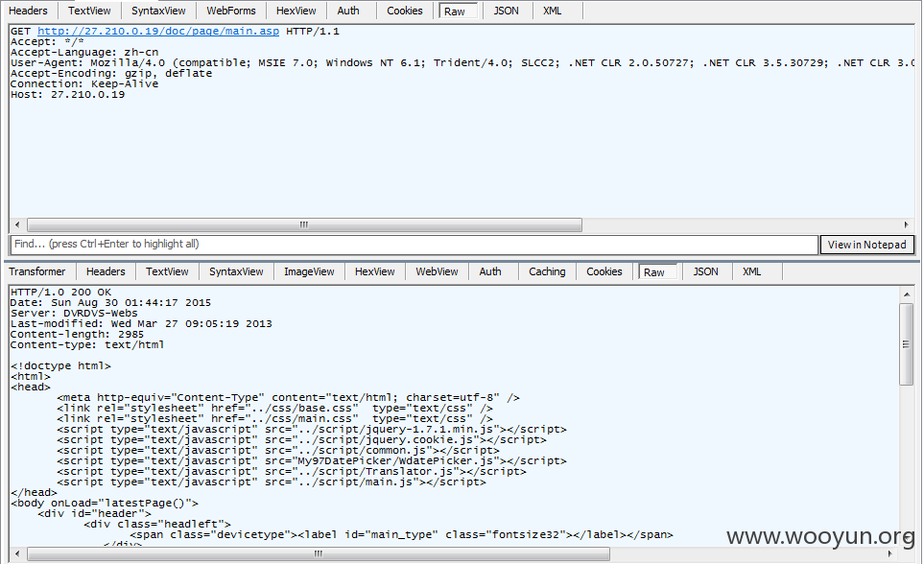Select response Raw tab
Screen dimensions: 924x564
[x=657, y=272]
